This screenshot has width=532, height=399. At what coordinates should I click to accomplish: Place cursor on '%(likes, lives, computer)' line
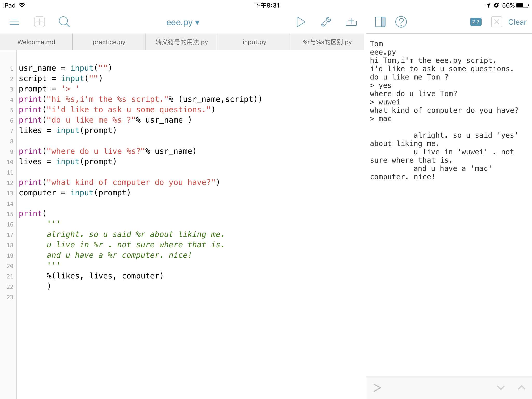[x=105, y=276]
